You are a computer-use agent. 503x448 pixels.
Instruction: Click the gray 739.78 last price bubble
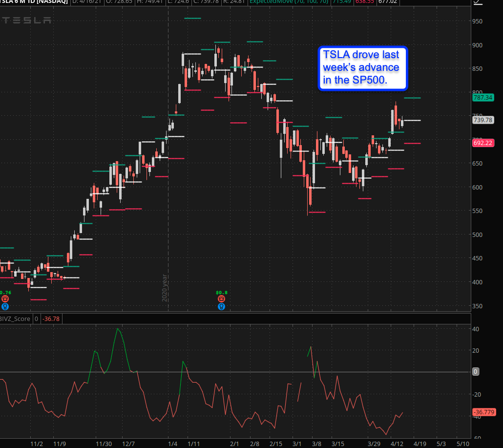483,120
